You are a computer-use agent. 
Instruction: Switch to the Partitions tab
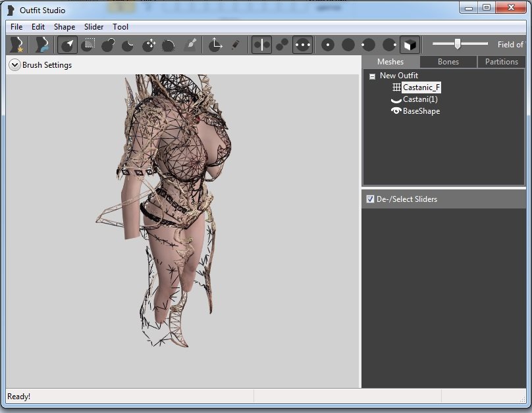coord(501,62)
